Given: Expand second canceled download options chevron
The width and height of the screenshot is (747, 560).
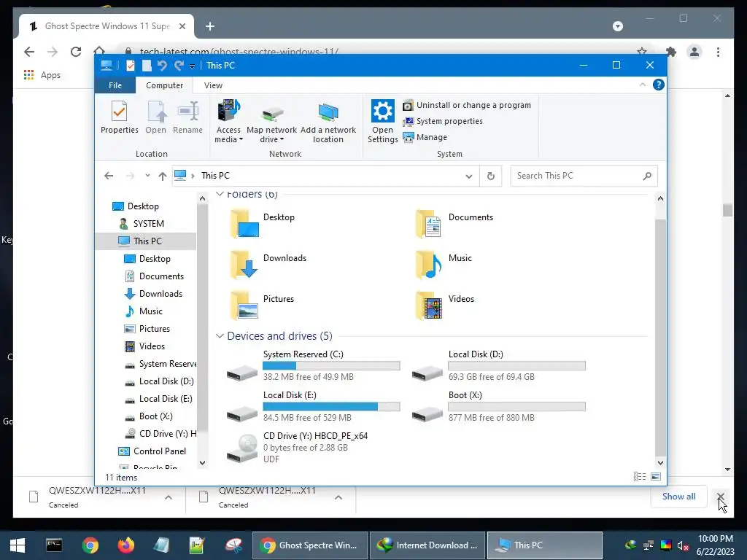Looking at the screenshot, I should point(338,497).
